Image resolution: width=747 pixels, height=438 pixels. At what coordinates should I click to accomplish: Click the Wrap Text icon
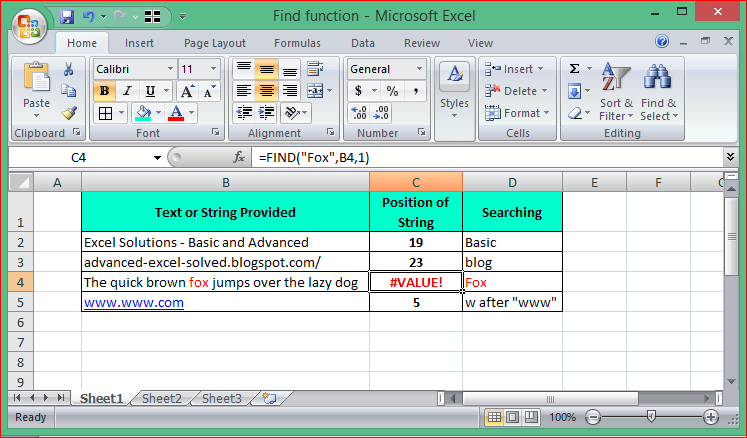point(315,69)
